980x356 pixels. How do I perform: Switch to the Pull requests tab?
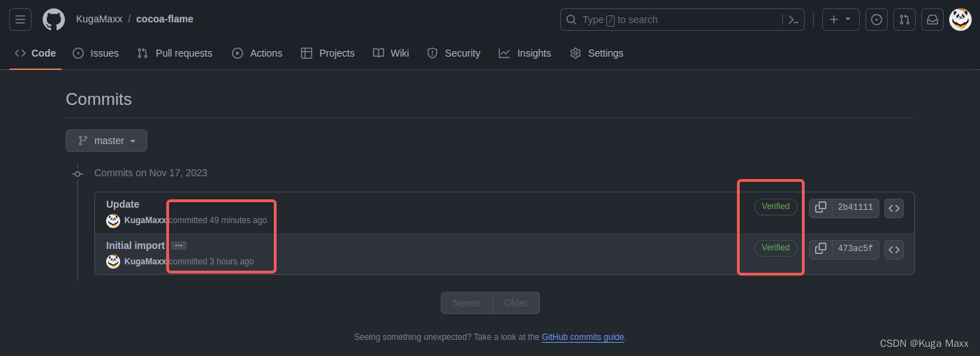(x=175, y=53)
